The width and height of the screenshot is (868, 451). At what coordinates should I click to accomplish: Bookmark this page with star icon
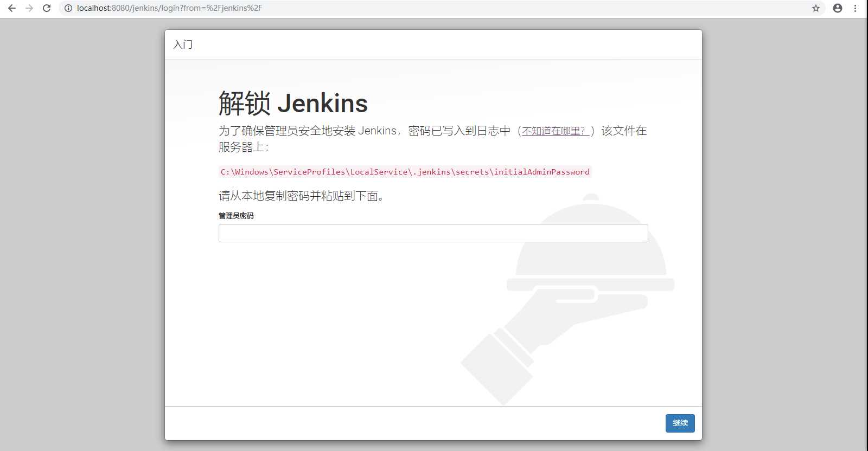tap(816, 8)
